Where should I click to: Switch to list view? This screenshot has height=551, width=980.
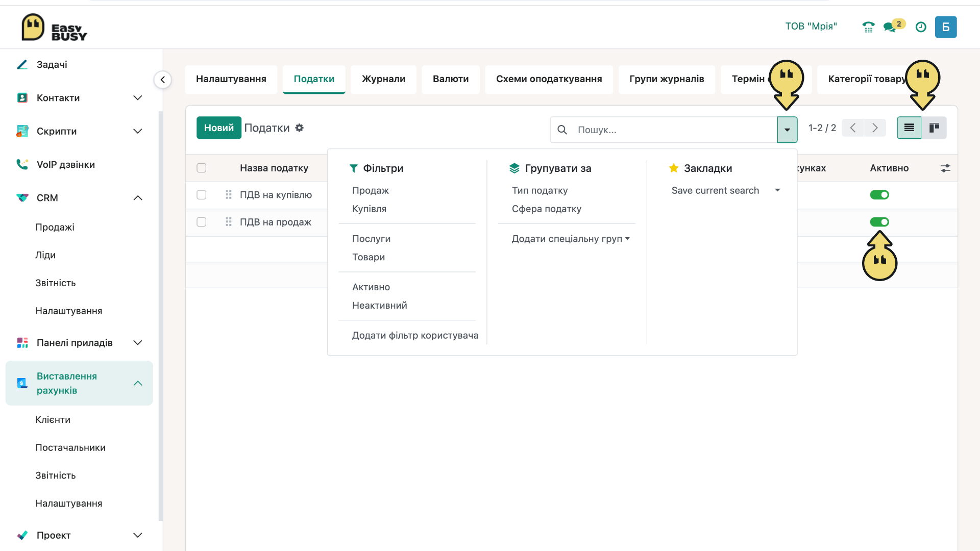point(909,128)
